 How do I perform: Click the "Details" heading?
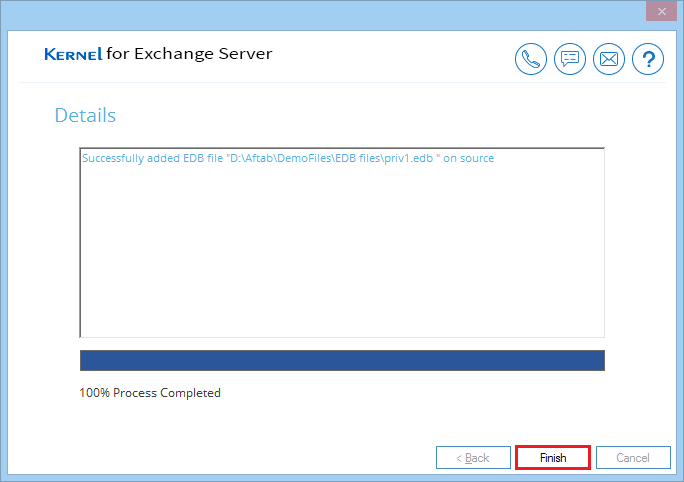point(85,115)
